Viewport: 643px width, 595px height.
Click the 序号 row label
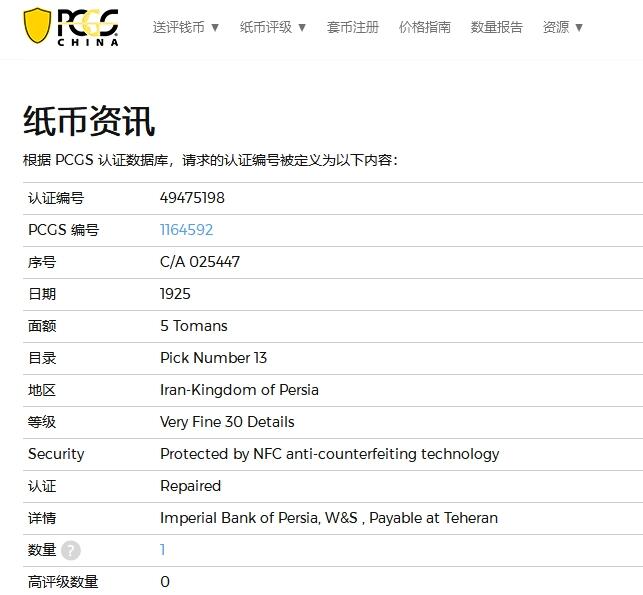(42, 262)
